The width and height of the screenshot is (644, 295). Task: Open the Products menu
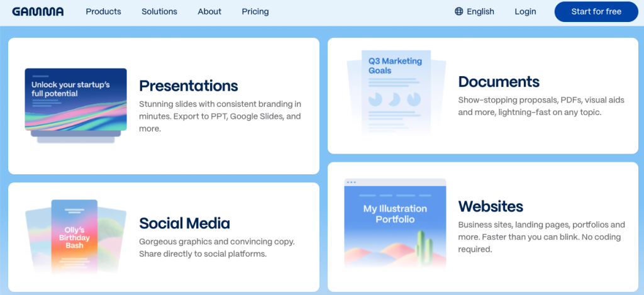[x=104, y=11]
